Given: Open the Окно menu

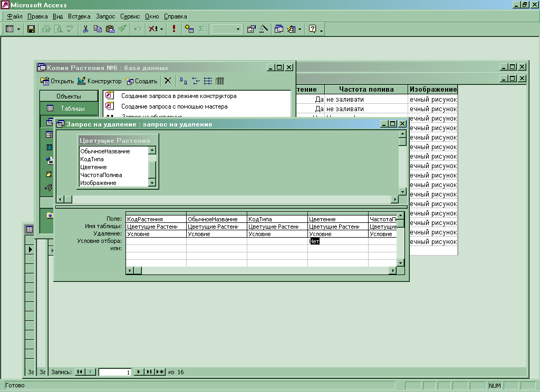Looking at the screenshot, I should point(152,16).
